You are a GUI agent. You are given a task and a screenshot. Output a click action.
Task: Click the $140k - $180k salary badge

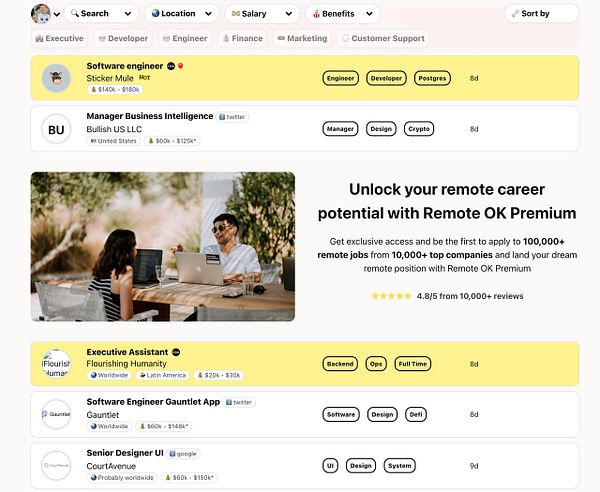coord(115,90)
